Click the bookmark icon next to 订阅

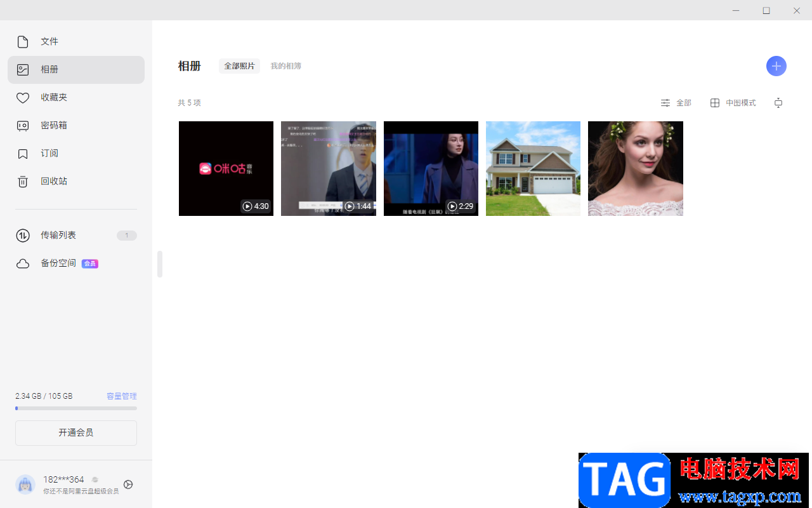pyautogui.click(x=23, y=154)
